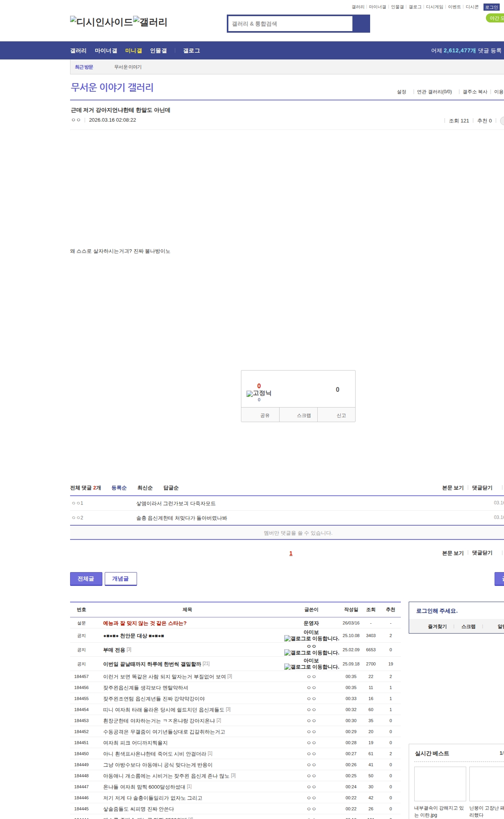The height and width of the screenshot is (819, 504).
Task: Toggle comments closed with the upper 댓글닫기
Action: pyautogui.click(x=482, y=488)
